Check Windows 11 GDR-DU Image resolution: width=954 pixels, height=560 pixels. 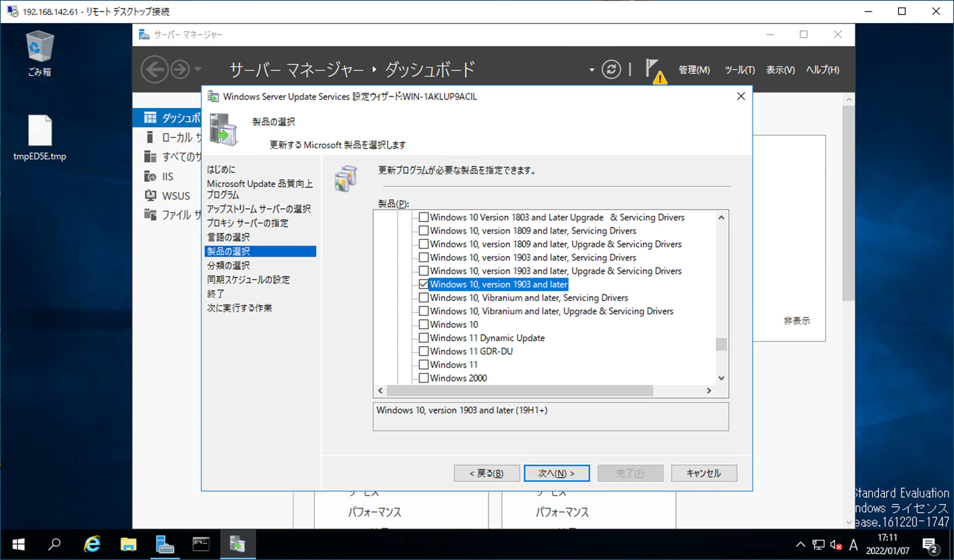coord(424,351)
